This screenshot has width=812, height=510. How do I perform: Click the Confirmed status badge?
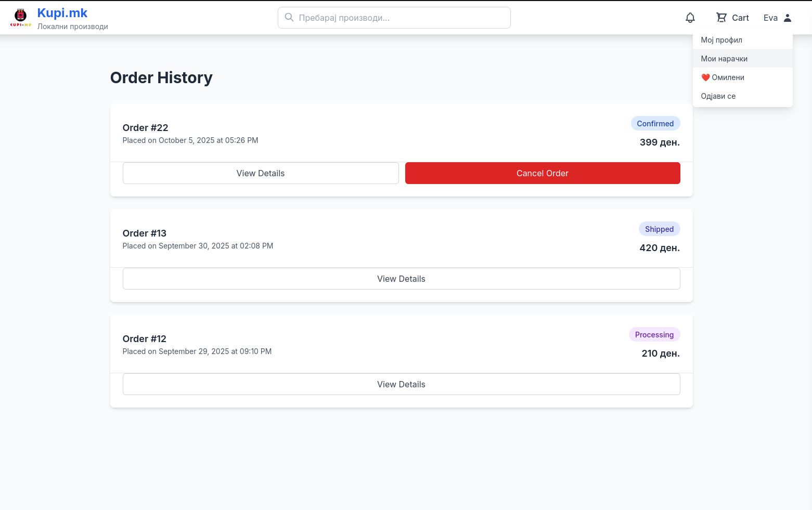[655, 124]
